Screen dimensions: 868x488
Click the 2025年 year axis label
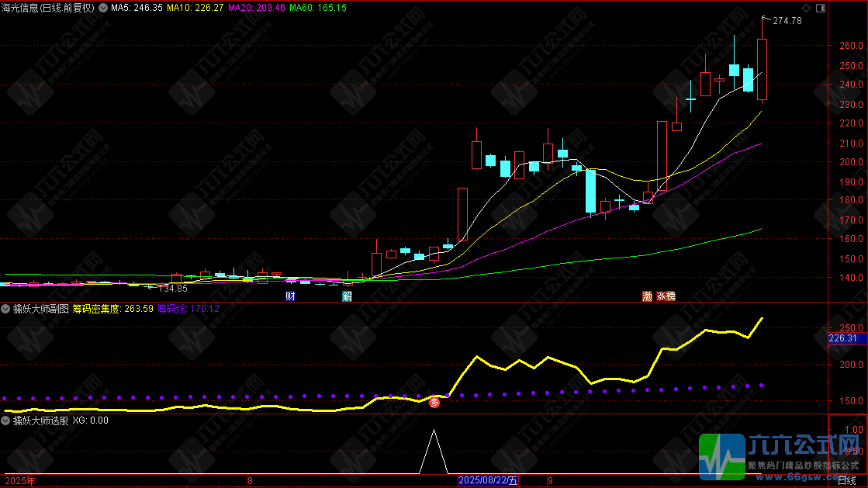20,481
